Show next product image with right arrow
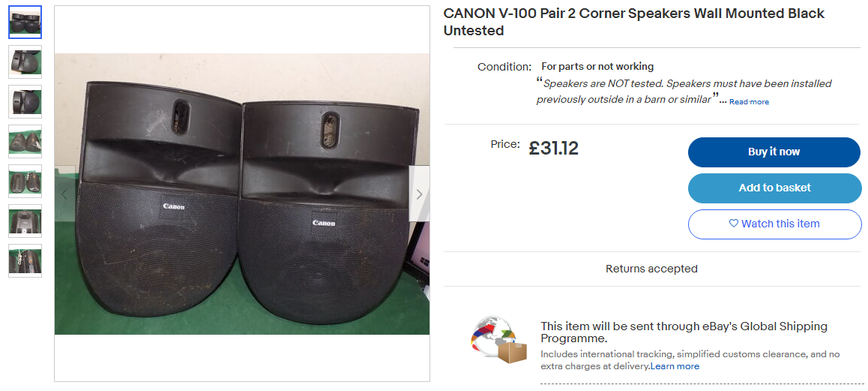Image resolution: width=868 pixels, height=391 pixels. (x=419, y=194)
